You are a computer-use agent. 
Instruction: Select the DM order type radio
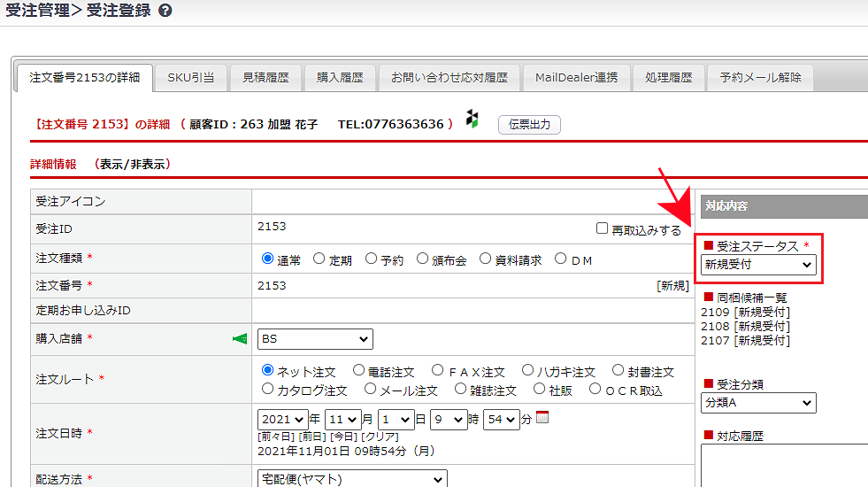click(x=561, y=259)
